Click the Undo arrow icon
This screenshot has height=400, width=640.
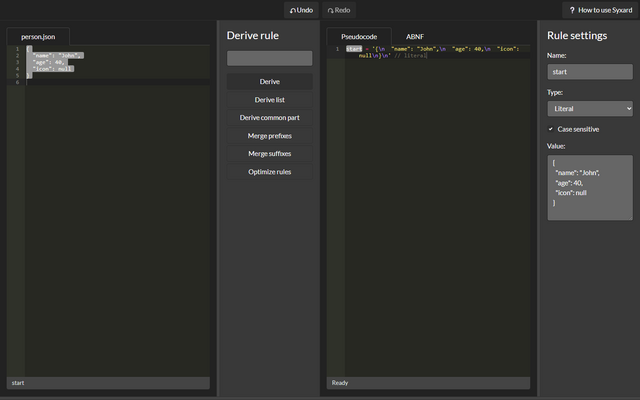[x=293, y=11]
